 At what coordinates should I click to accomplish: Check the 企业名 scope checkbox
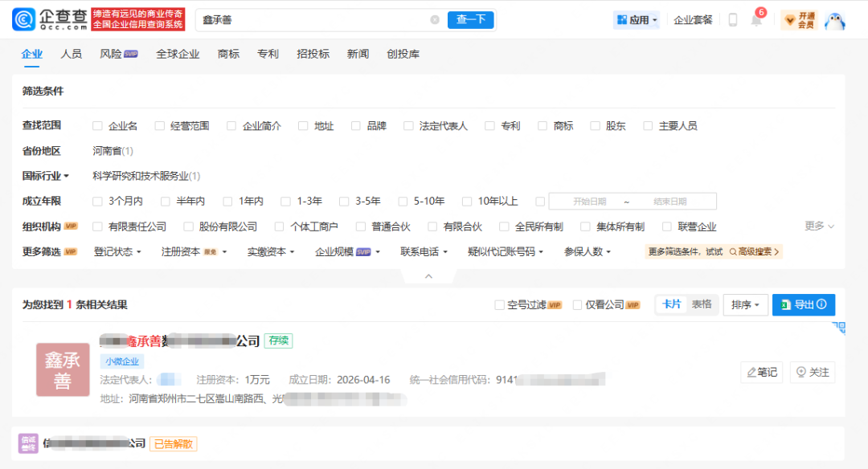click(97, 126)
